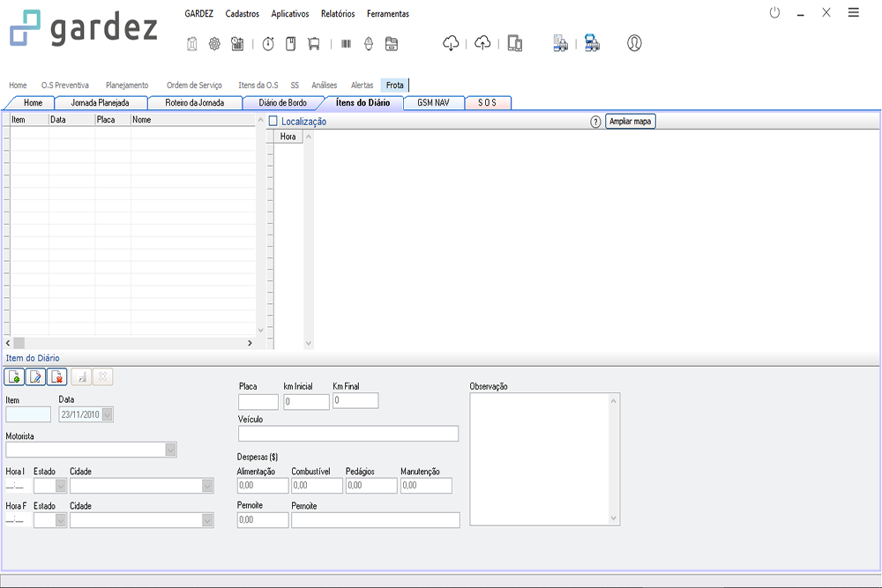Edit the diary item with pencil icon

coord(35,376)
